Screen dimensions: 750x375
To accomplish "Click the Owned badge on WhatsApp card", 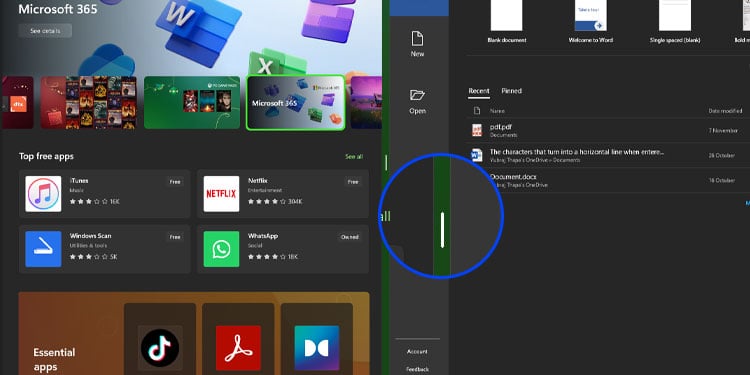I will pyautogui.click(x=350, y=237).
